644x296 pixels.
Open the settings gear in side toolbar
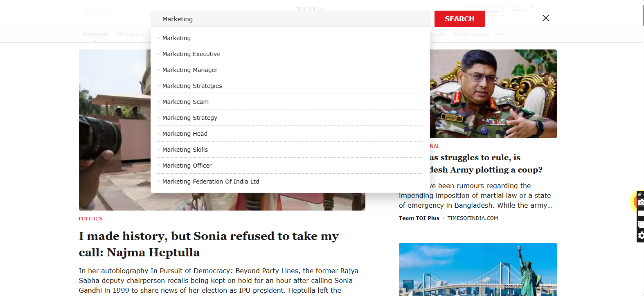641,235
